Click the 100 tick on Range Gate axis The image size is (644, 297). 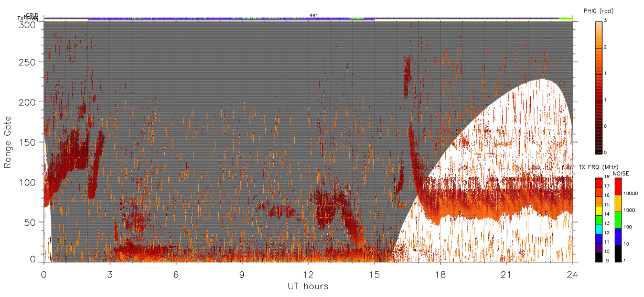coord(28,182)
